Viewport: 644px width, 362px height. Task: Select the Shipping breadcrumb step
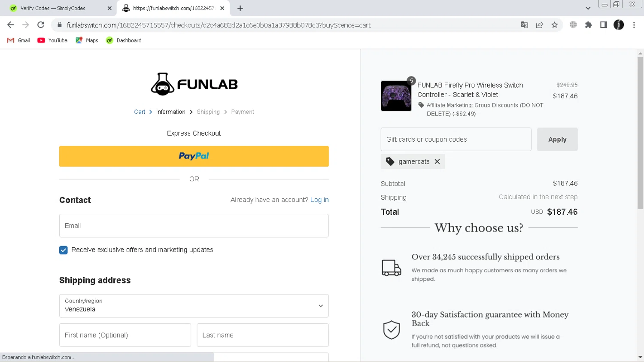pos(208,112)
